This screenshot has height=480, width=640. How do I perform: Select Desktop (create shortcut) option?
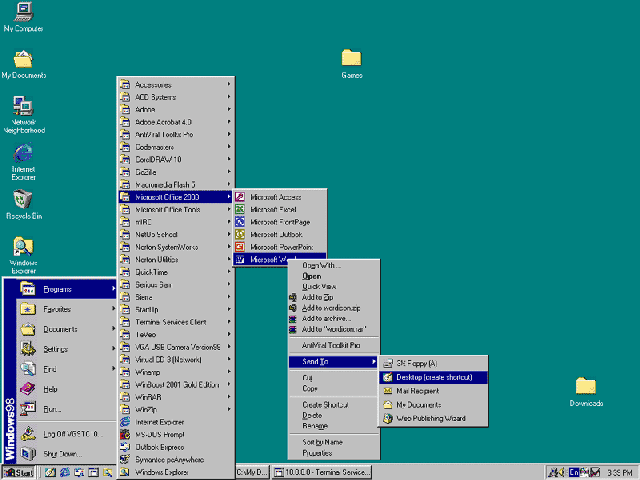[433, 377]
